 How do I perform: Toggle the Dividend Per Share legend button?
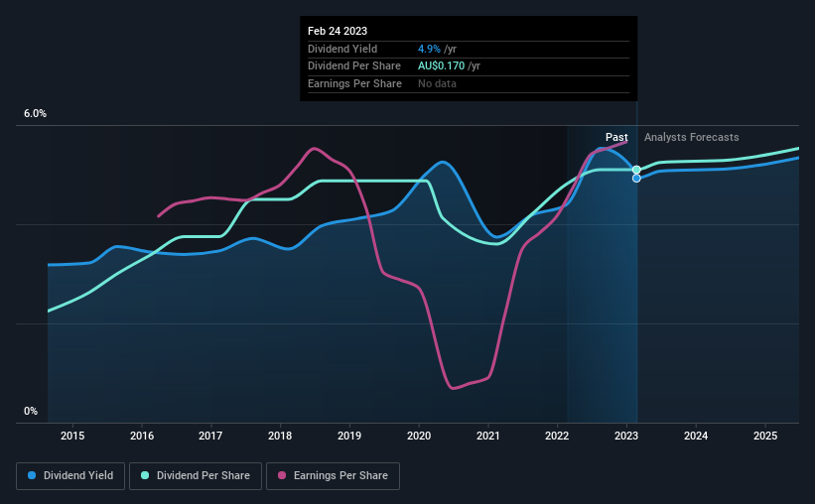pos(196,476)
